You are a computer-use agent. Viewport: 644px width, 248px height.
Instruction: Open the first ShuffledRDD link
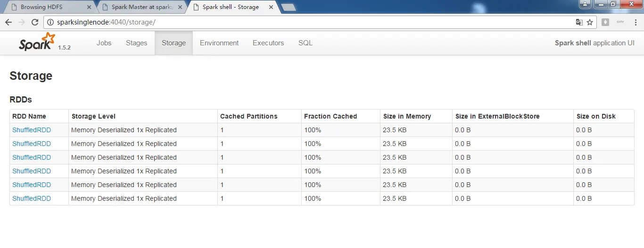click(x=32, y=130)
